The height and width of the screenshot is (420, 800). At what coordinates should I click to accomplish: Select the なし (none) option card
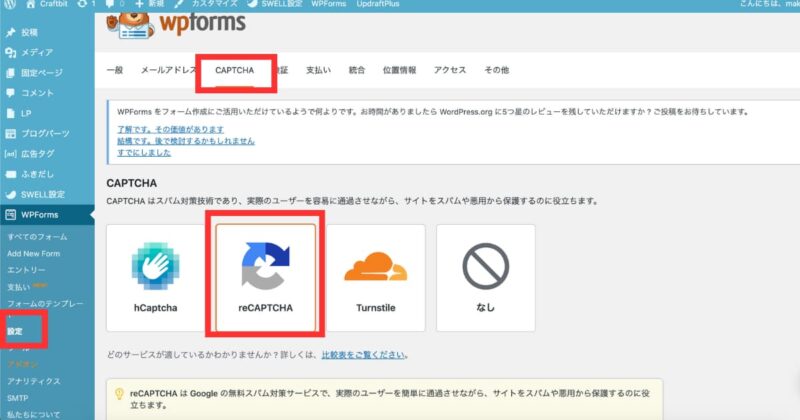[486, 278]
